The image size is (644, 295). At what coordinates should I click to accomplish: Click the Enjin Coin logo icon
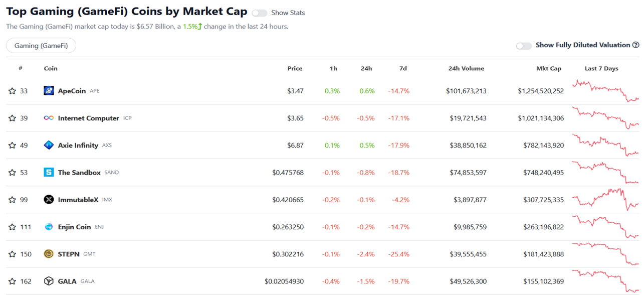click(49, 227)
